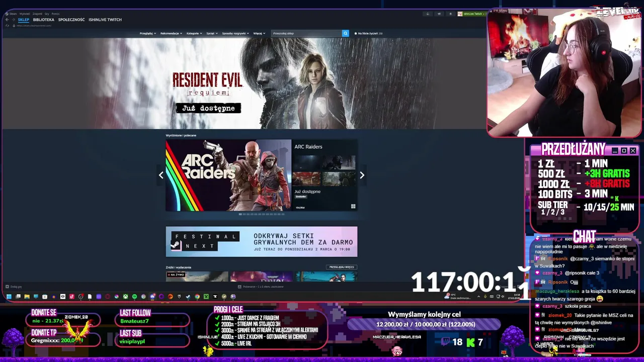Open the taskbar weather widget
Screen dimensions: 644x362
(x=458, y=297)
